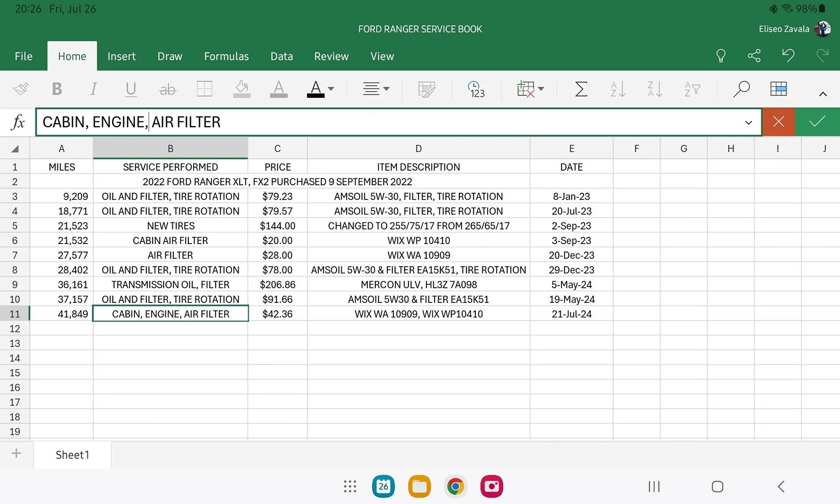Open the cell borders tool
The width and height of the screenshot is (840, 504).
coord(204,89)
